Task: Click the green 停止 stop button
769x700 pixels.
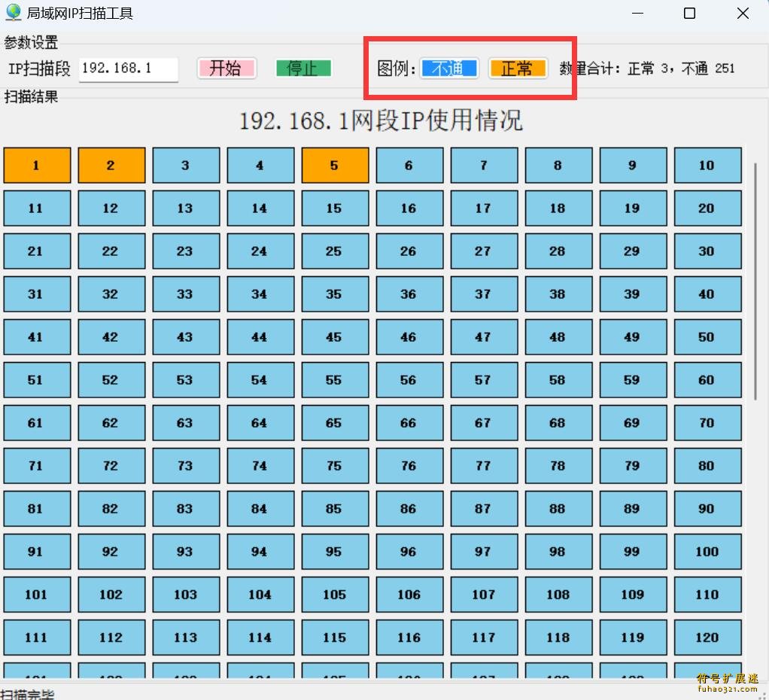Action: [x=303, y=68]
